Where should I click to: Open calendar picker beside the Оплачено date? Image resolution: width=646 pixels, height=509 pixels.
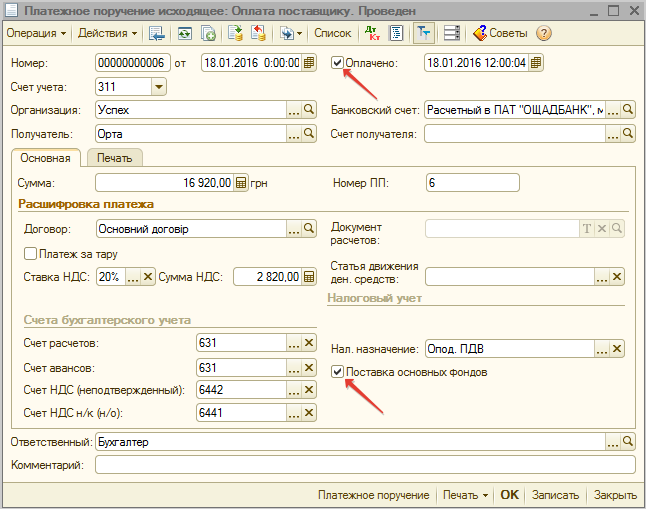point(537,63)
